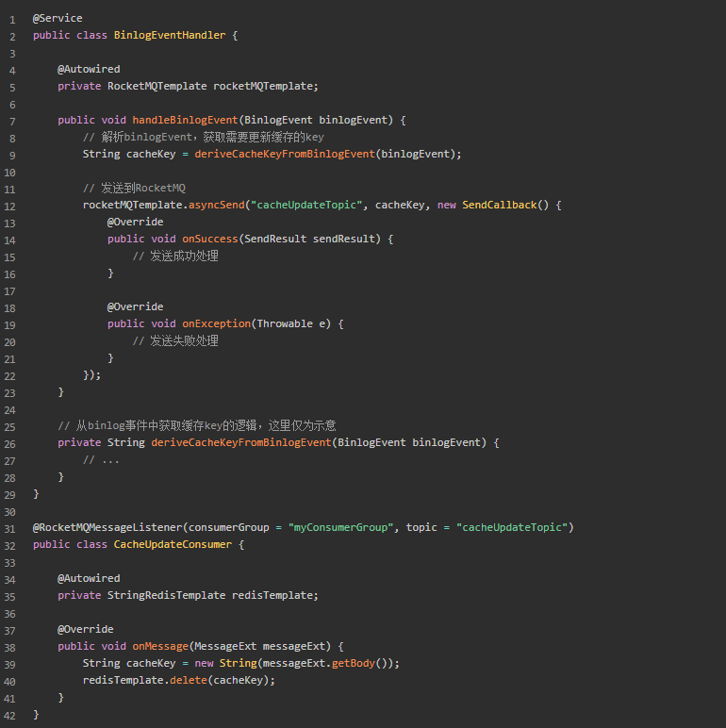Click line number 10 in the gutter
Viewport: 726px width, 728px height.
click(9, 174)
